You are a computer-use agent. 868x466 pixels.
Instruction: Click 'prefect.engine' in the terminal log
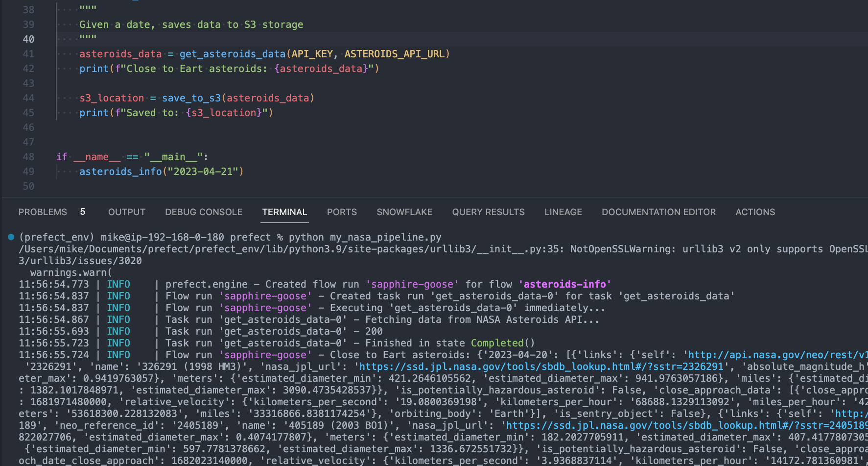pos(207,284)
